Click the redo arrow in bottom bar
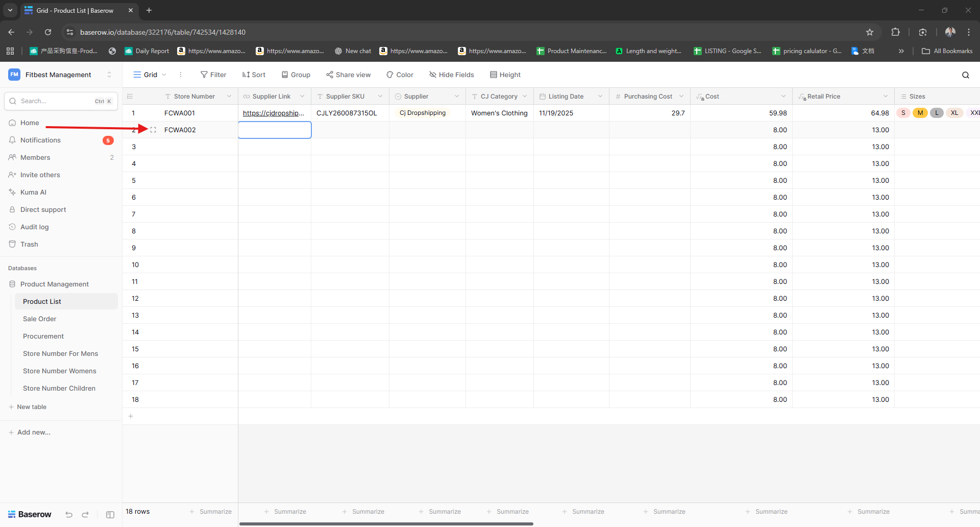Image resolution: width=980 pixels, height=527 pixels. click(85, 514)
